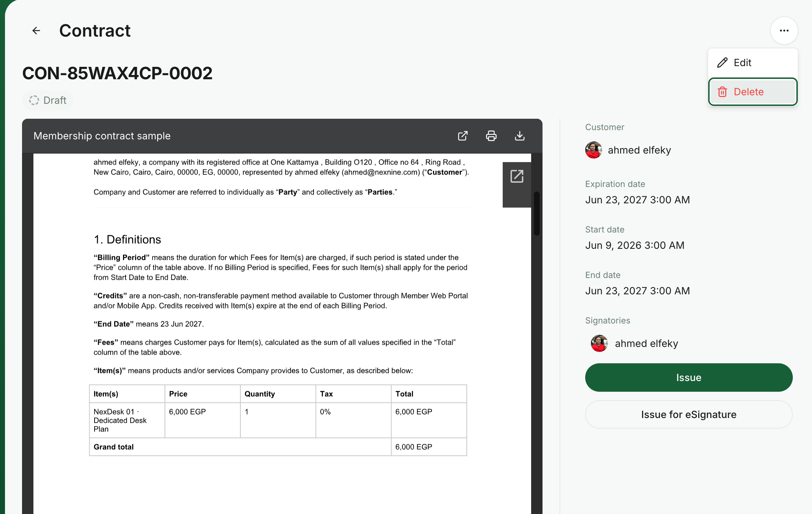Click Membership contract sample title
The width and height of the screenshot is (812, 514).
102,136
